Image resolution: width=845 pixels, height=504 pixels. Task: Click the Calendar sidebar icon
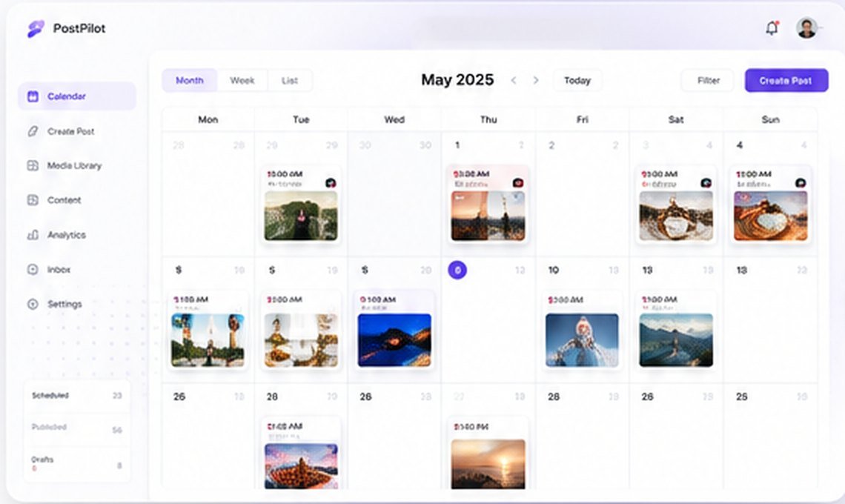click(x=33, y=96)
